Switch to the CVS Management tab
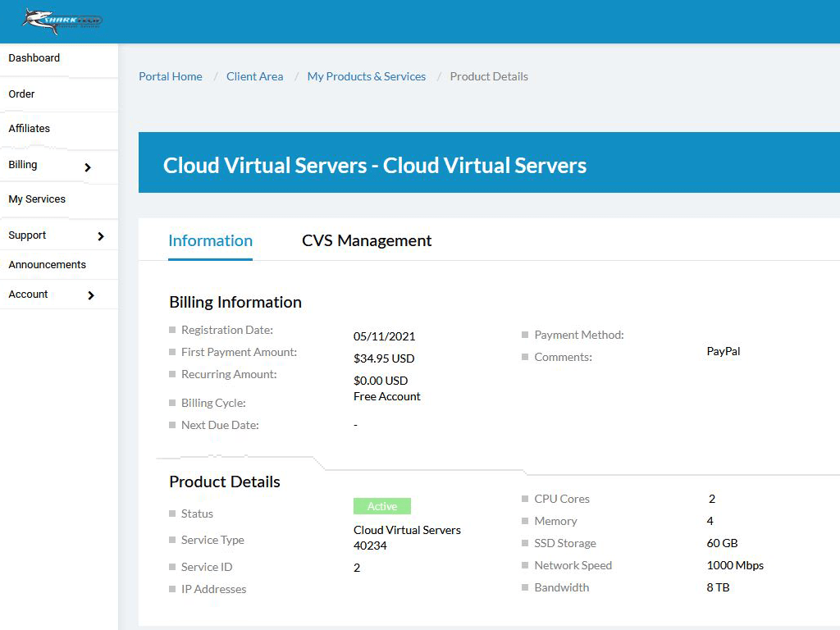The width and height of the screenshot is (840, 630). tap(367, 240)
